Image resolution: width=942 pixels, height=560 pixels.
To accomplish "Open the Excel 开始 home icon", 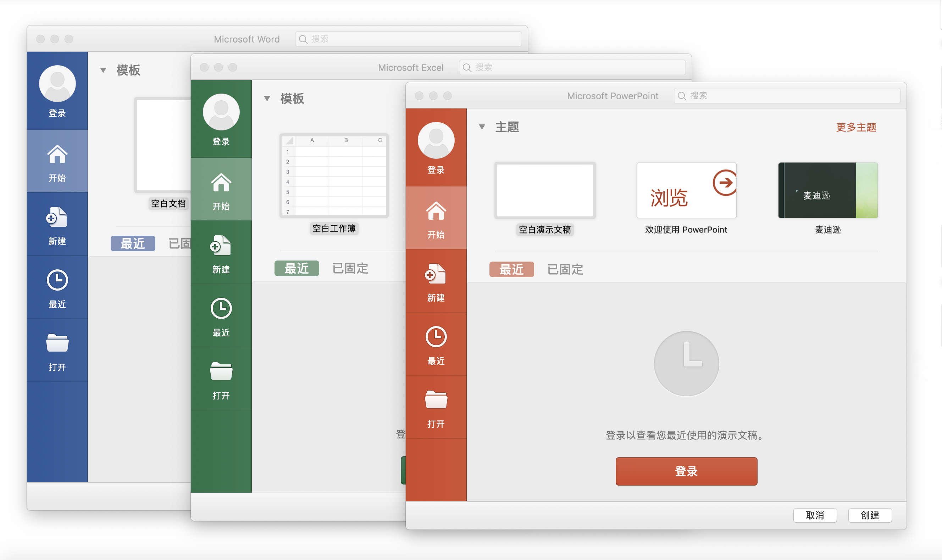I will click(221, 183).
